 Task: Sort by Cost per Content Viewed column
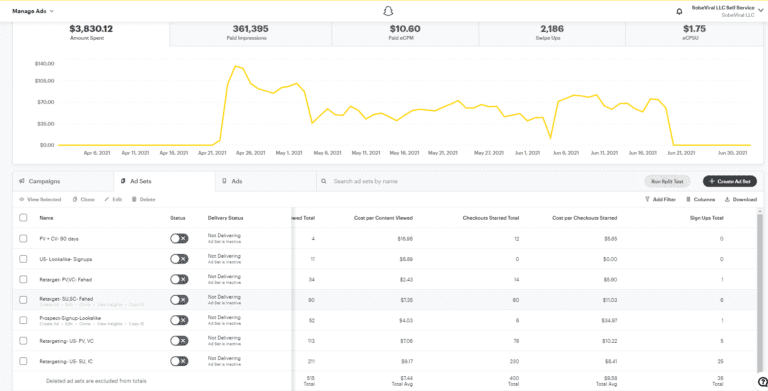coord(384,218)
